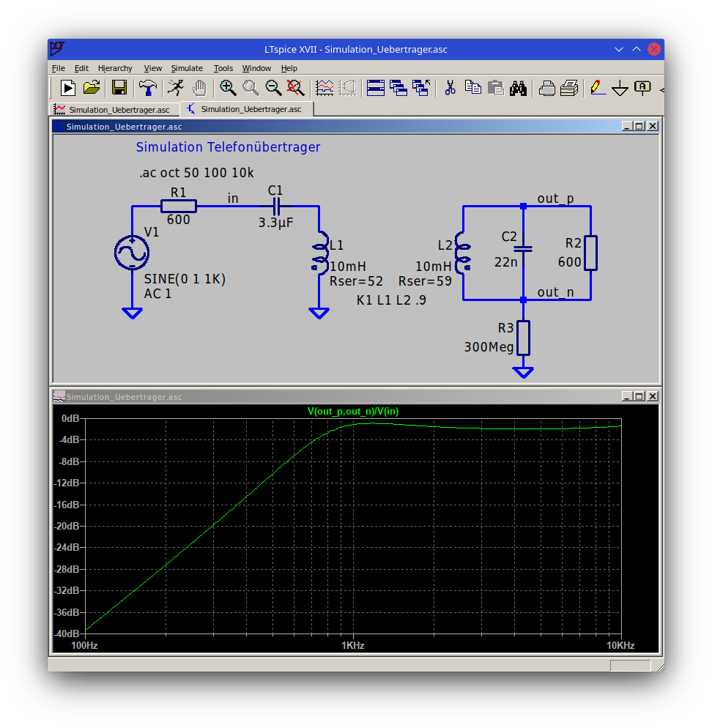Viewport: 712px width, 728px height.
Task: Cascade windows using the stacked-windows icon
Action: click(398, 88)
